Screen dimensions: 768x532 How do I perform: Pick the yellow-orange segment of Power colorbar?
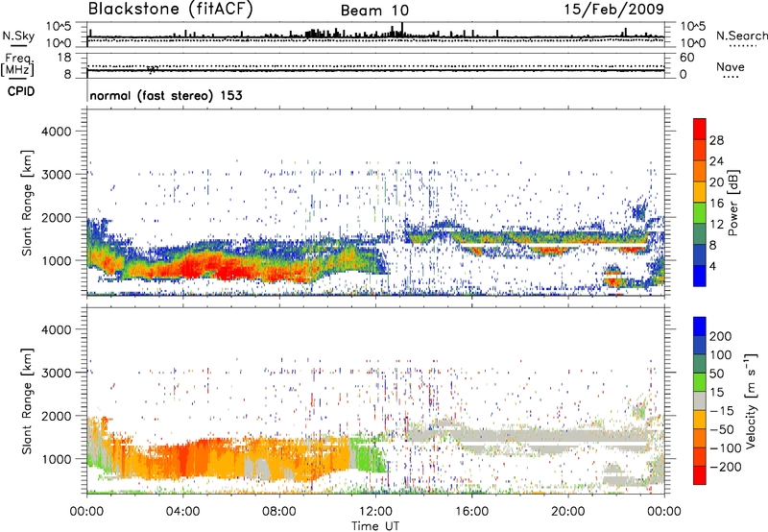pyautogui.click(x=700, y=192)
